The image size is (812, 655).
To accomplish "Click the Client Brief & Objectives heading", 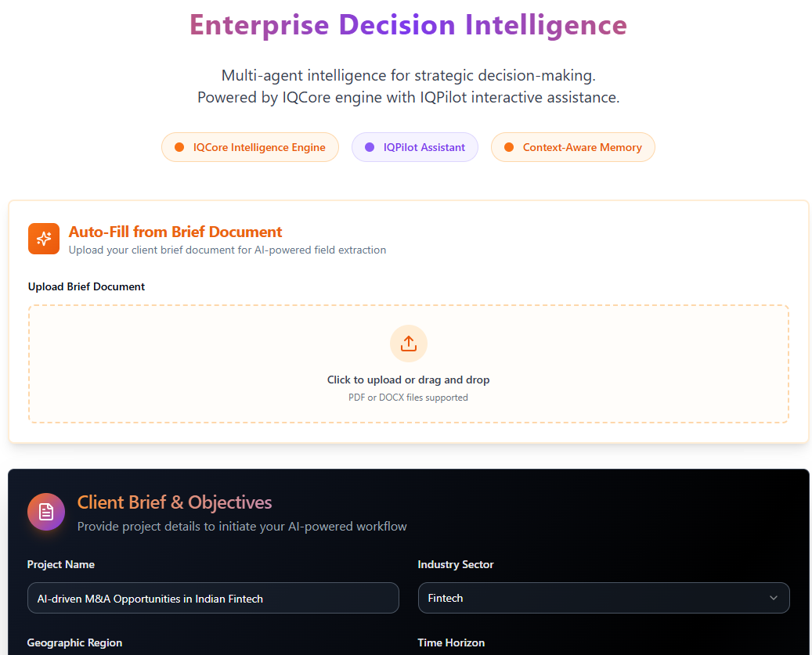I will [175, 502].
